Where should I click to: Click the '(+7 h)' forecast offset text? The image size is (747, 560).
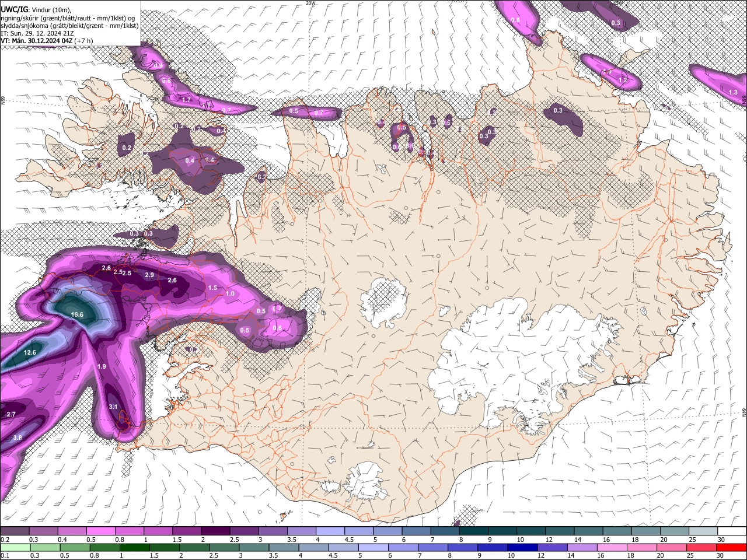click(84, 41)
